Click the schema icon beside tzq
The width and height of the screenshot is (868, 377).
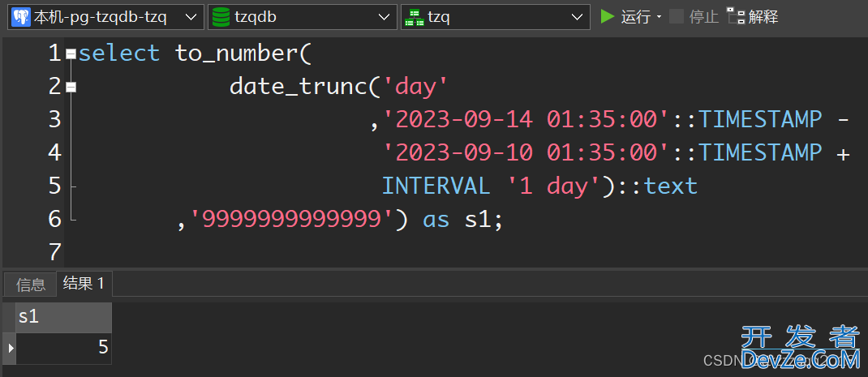coord(414,17)
